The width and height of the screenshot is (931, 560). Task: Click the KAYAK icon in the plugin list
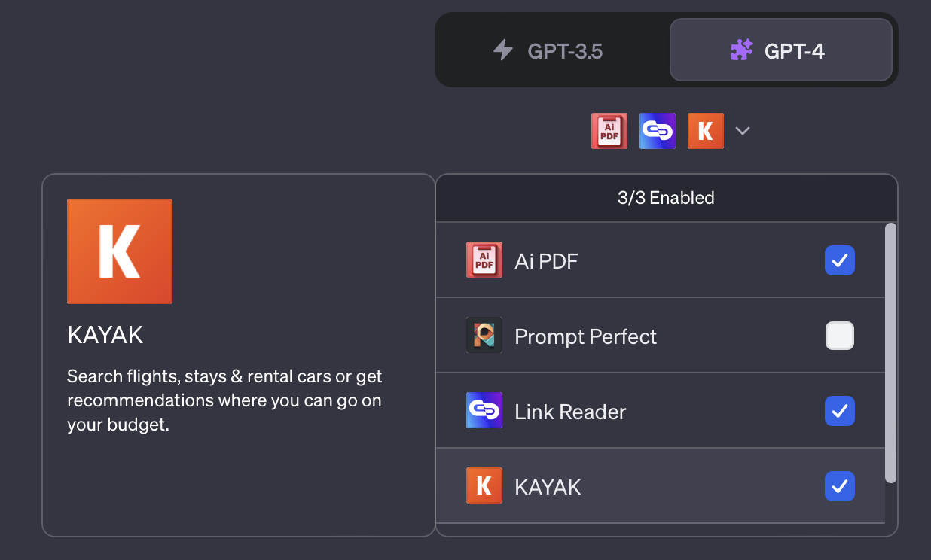coord(484,486)
